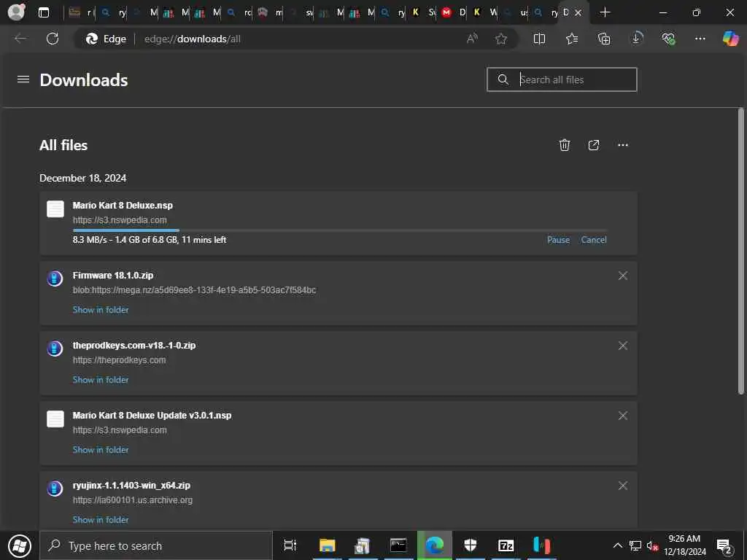Viewport: 747px width, 560px height.
Task: Add this page to favorites star
Action: pos(500,39)
